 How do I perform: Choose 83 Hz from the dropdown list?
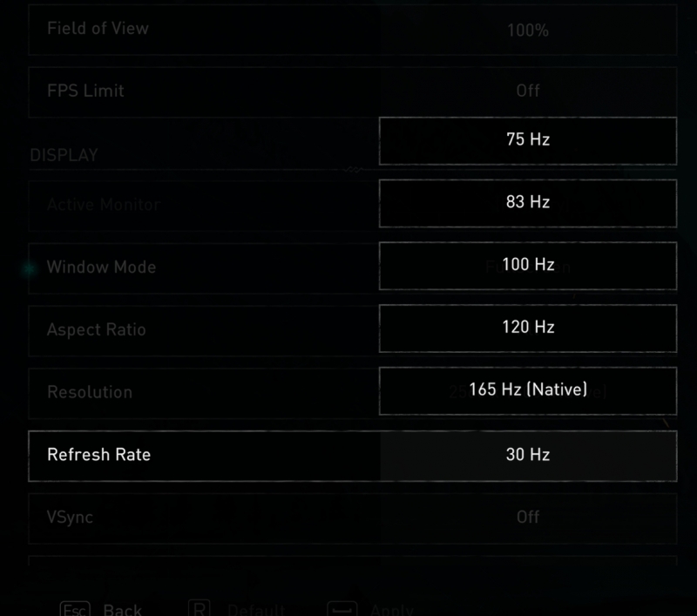point(528,202)
